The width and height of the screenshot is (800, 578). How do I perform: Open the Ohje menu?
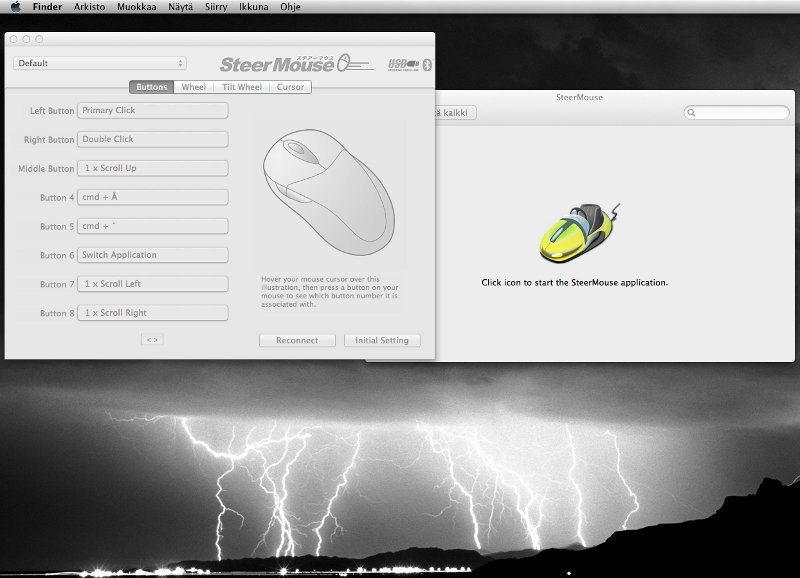(x=290, y=7)
